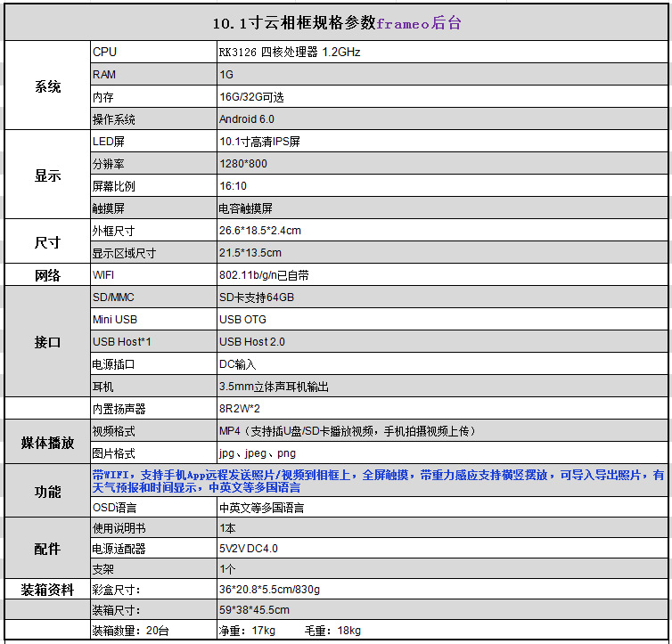
Task: Click the 'USB Host 2.0' cell
Action: 442,341
